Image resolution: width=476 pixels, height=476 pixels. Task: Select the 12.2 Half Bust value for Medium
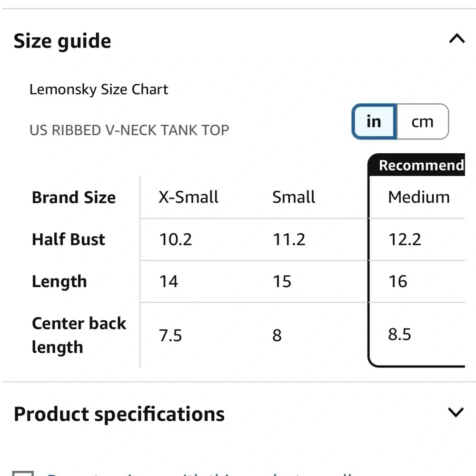[x=405, y=239]
